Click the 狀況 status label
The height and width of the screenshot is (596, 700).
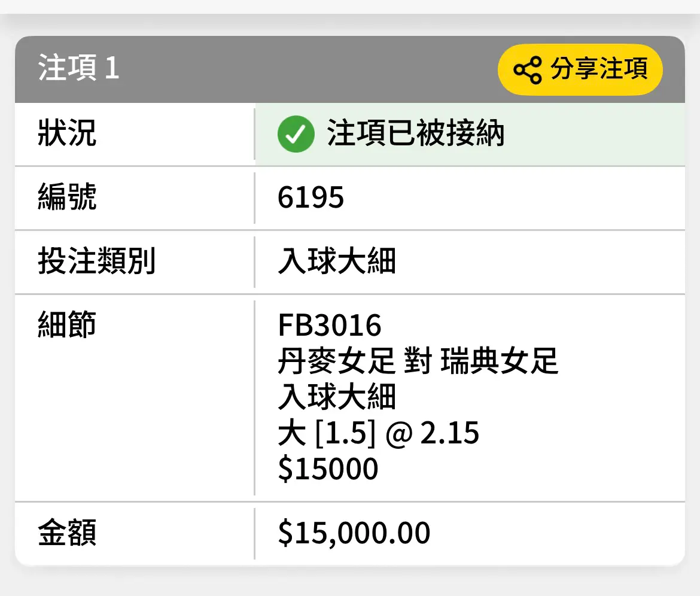tap(67, 133)
